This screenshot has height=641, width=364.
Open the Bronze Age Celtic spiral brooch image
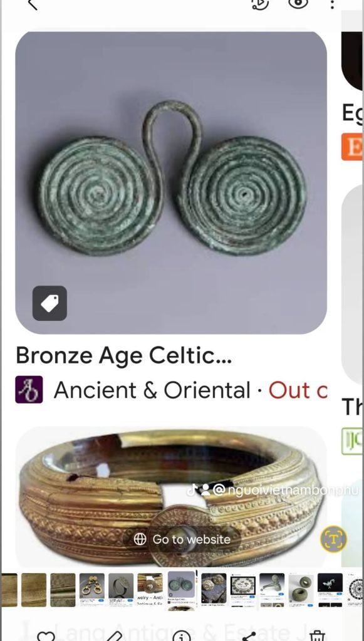171,182
